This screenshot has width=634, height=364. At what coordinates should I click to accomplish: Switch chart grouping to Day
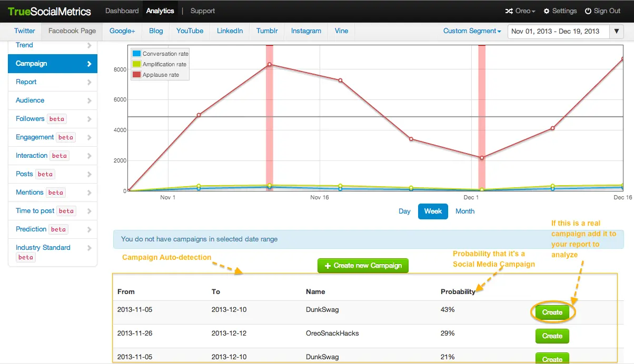pyautogui.click(x=404, y=211)
